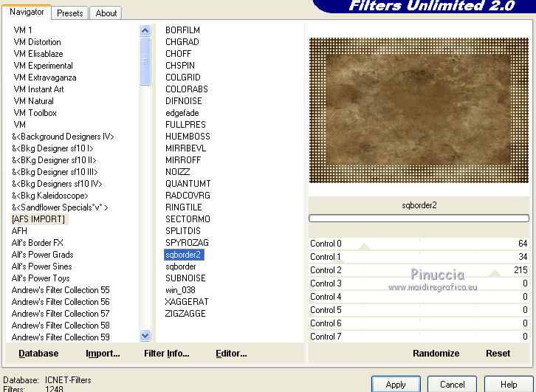Click the Control 6 slider
Image resolution: width=536 pixels, height=392 pixels.
[x=419, y=323]
